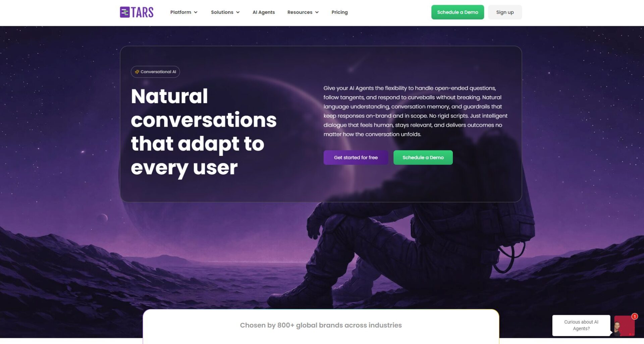Expand the Solutions dropdown chevron
Viewport: 644px width, 344px height.
pos(238,12)
